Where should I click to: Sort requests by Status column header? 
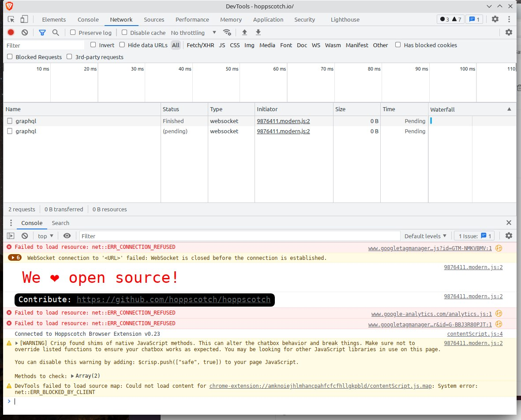pyautogui.click(x=184, y=109)
